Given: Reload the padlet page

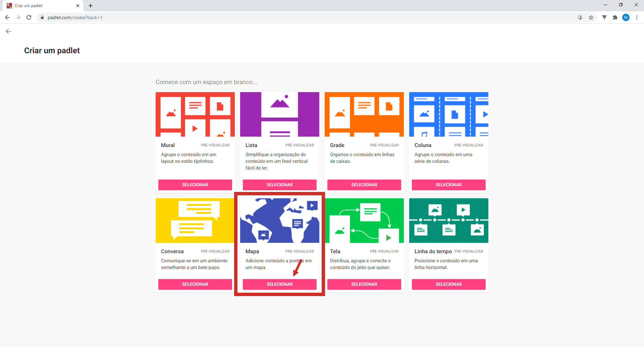Looking at the screenshot, I should point(29,17).
